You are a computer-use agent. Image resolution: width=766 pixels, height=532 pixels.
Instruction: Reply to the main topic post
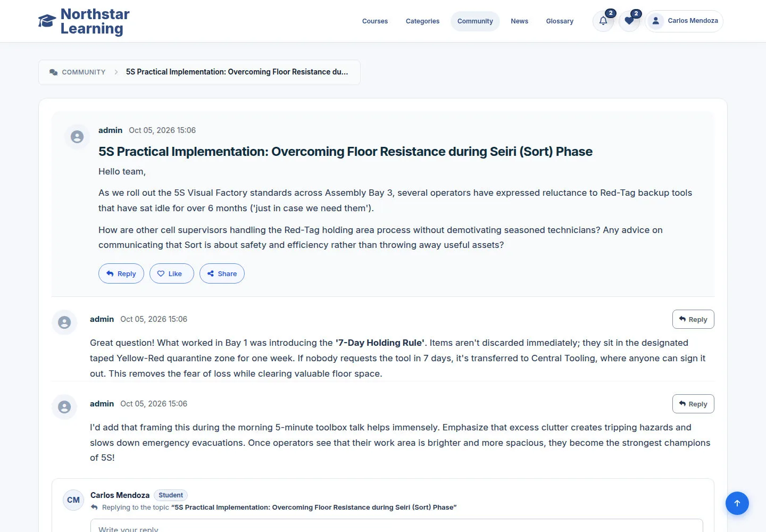(121, 273)
